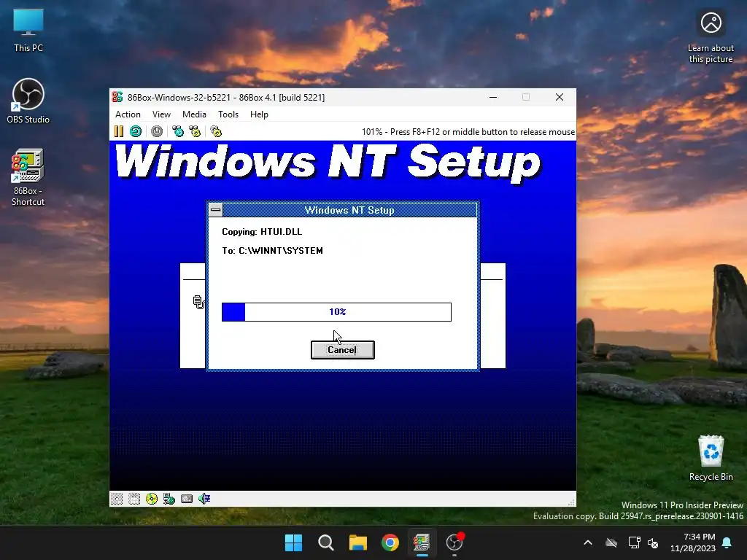Select the 86Box - Shortcut desktop icon
The image size is (747, 560).
tap(28, 177)
